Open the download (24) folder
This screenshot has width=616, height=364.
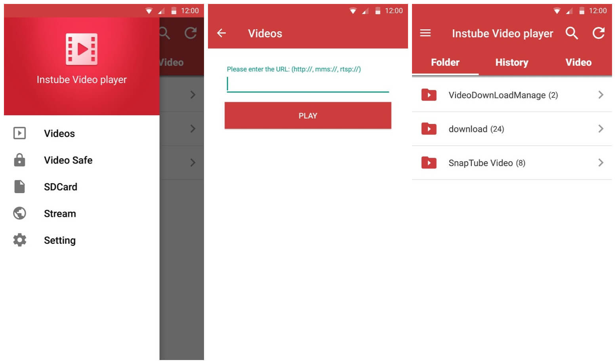click(x=512, y=129)
